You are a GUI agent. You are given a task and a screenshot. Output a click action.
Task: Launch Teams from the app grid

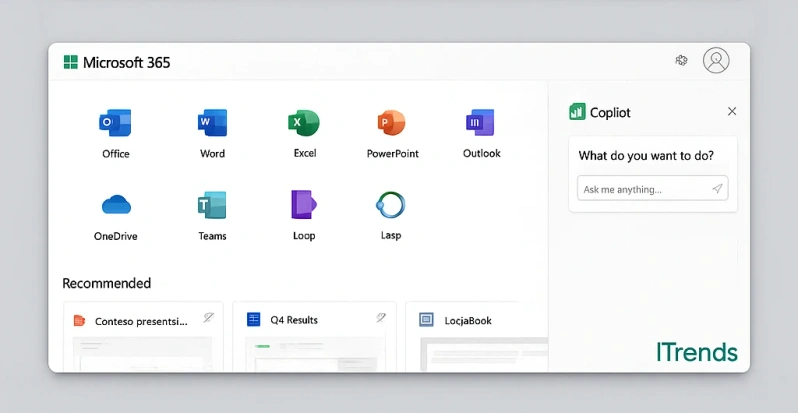pos(212,206)
